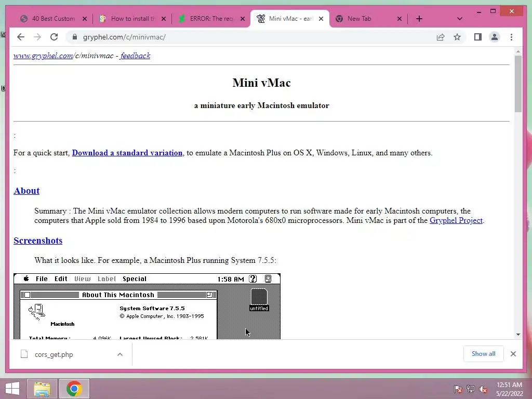Close the New Tab tab

[400, 19]
